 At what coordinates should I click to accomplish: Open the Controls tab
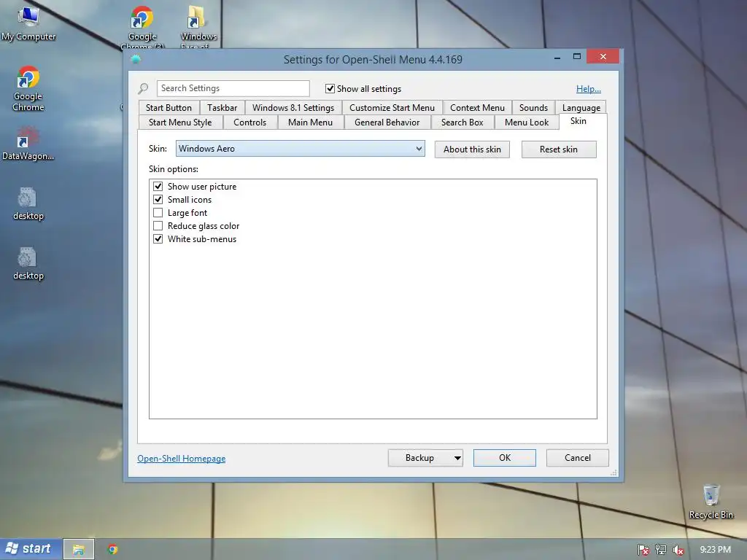[249, 122]
